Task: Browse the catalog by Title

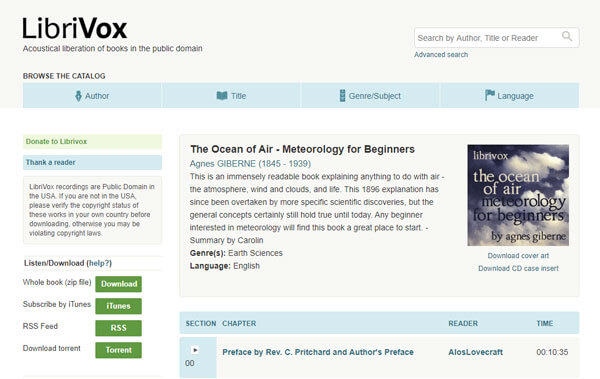Action: 232,96
